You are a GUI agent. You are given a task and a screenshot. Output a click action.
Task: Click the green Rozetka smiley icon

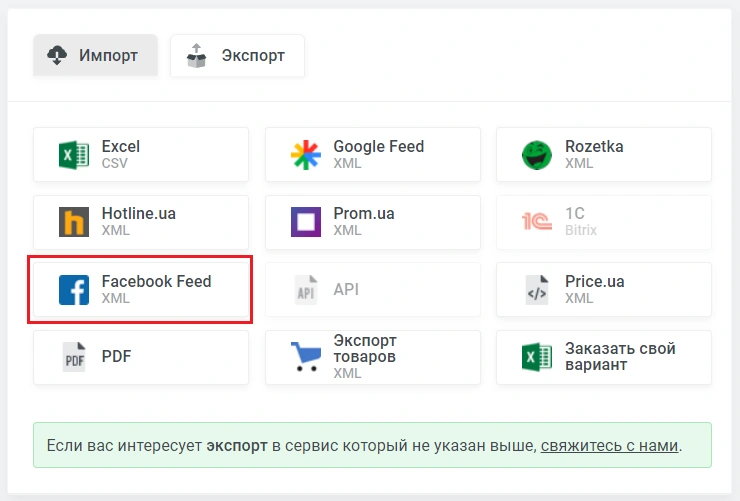(537, 155)
